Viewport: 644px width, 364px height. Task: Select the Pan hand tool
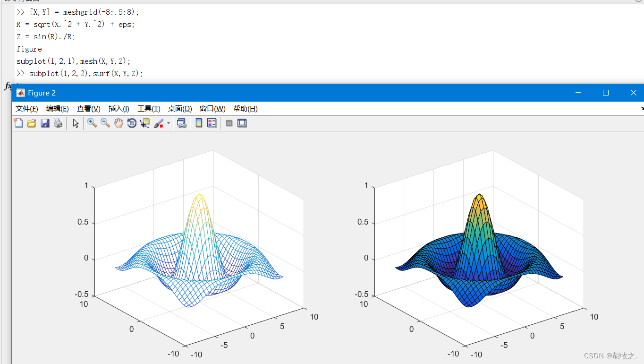click(119, 123)
